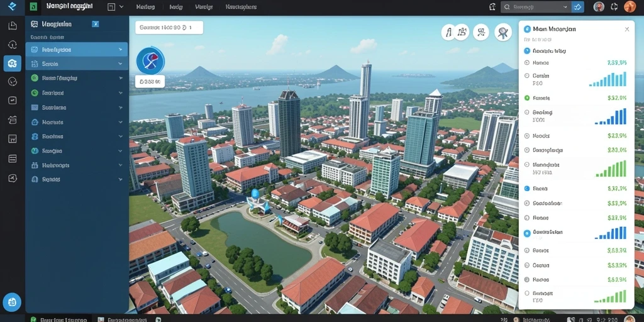Expand the 'Reeripal' row chevron
The image size is (644, 322).
click(120, 93)
